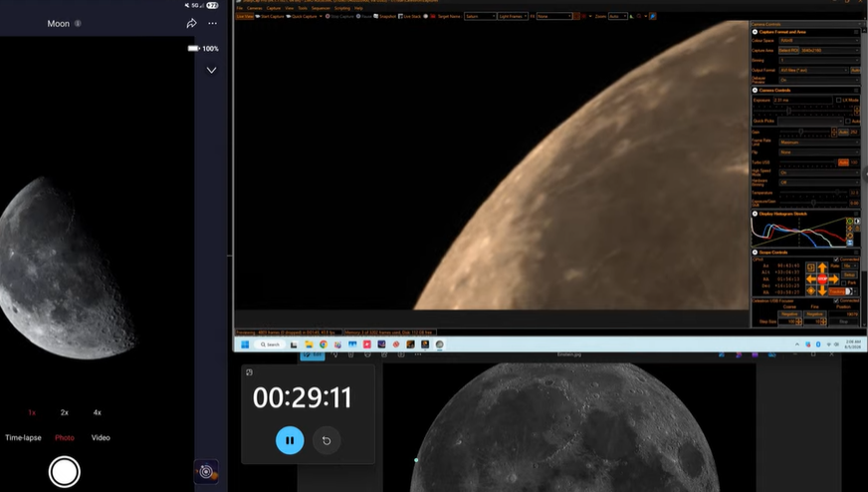Share the Moon photo using the share arrow
868x492 pixels.
point(191,23)
